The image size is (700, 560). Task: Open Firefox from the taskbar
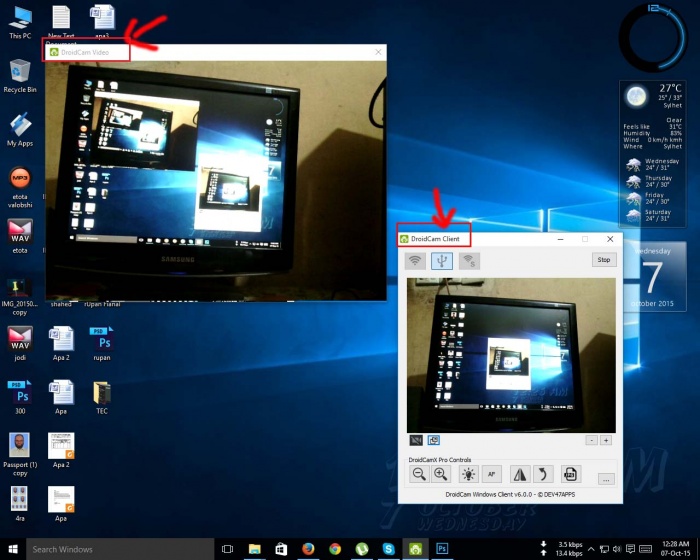coord(308,549)
